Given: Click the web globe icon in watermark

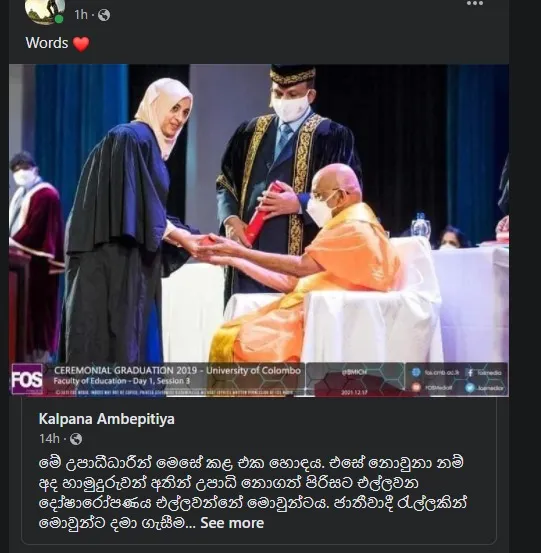Looking at the screenshot, I should (x=416, y=372).
